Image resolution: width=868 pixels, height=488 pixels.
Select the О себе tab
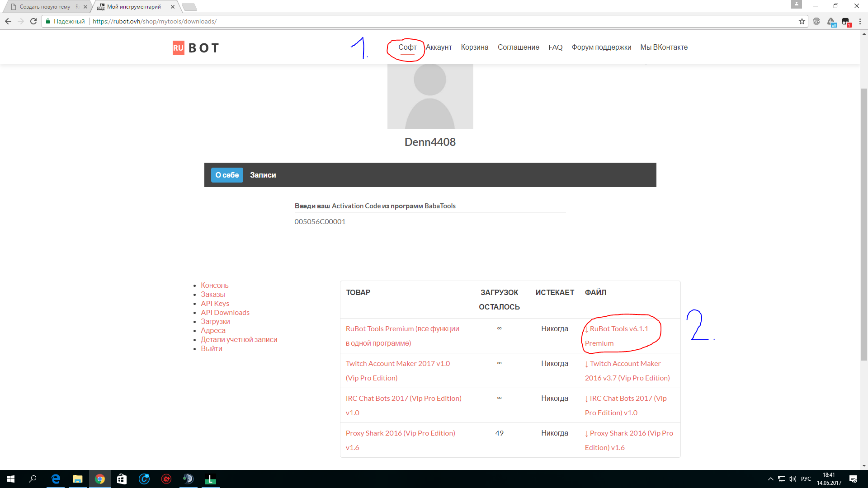tap(227, 175)
